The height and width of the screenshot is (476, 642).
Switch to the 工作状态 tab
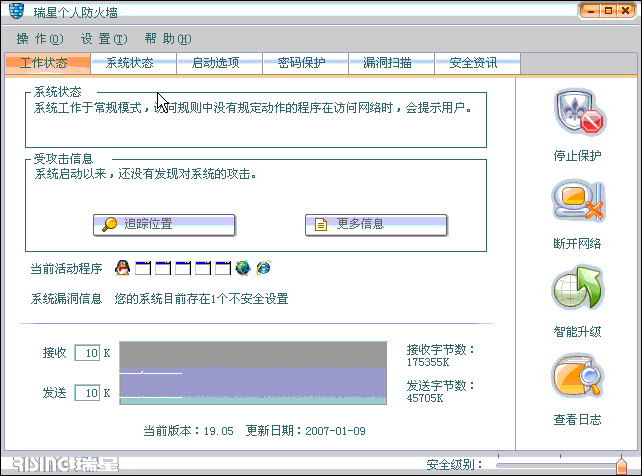pyautogui.click(x=47, y=63)
